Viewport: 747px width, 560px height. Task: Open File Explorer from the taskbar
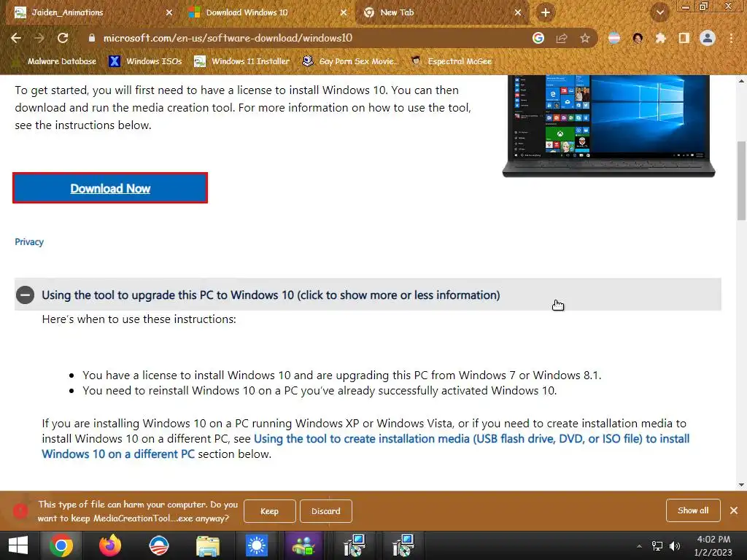tap(208, 545)
